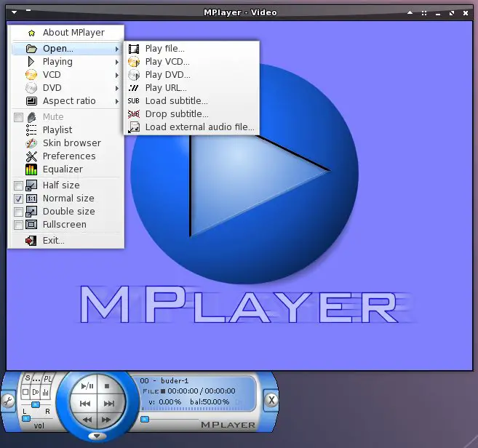The image size is (478, 448).
Task: Click the play triangle icon beside Playing
Action: click(x=31, y=62)
